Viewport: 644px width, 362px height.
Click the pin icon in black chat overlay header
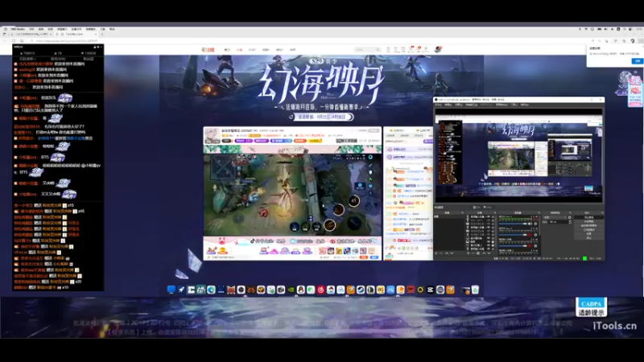[95, 47]
